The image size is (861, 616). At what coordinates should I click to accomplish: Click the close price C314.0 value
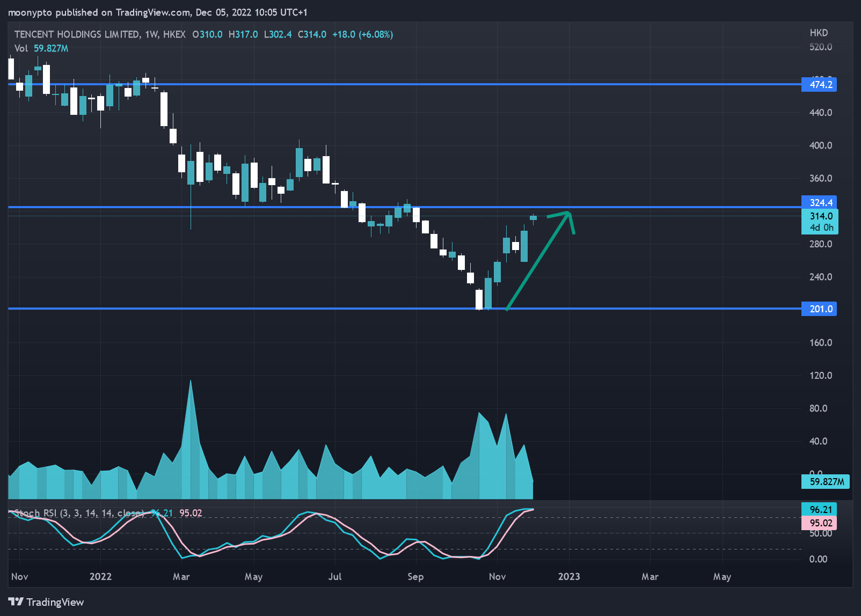[x=312, y=34]
